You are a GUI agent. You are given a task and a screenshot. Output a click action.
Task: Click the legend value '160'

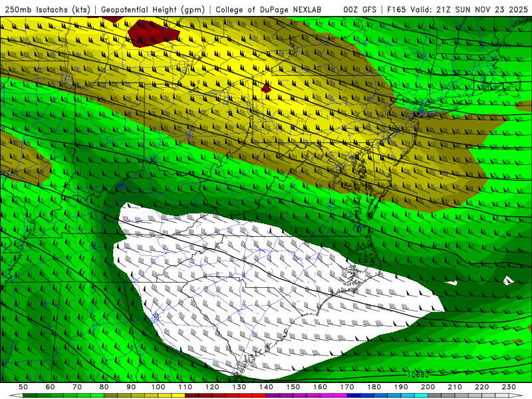click(320, 387)
